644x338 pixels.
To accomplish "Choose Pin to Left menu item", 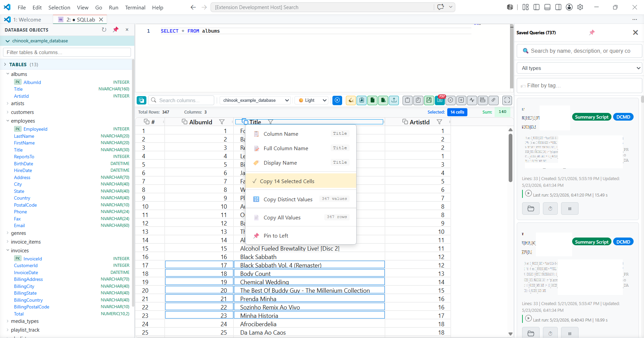I will (x=301, y=236).
